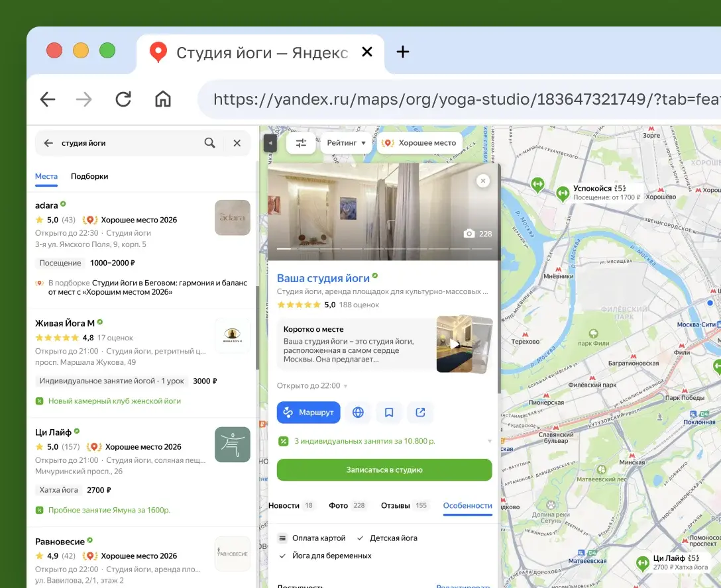Screen dimensions: 721x588
Task: Click the Ци Лайф green logo thumbnail
Action: [233, 445]
